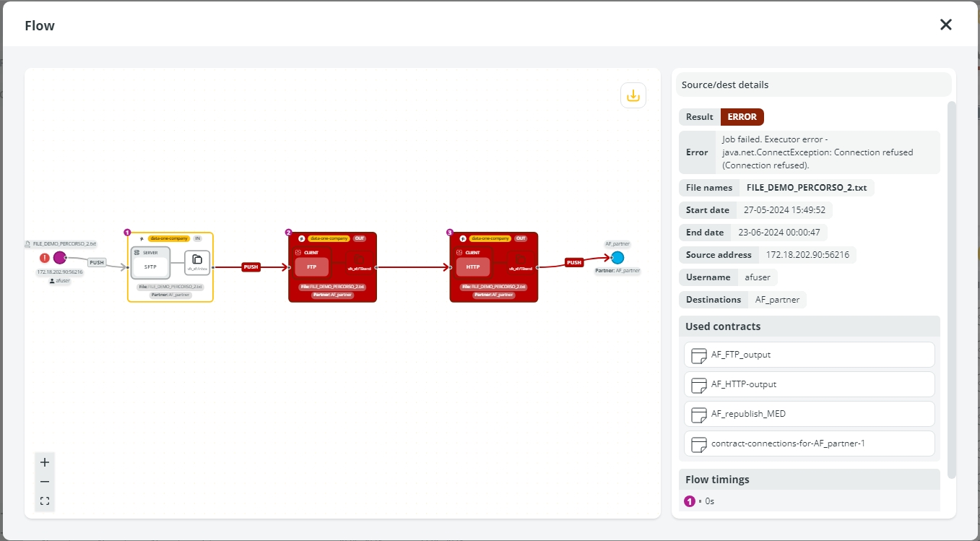Click the inbox folder icon in step 1
The image size is (980, 541).
click(x=197, y=260)
